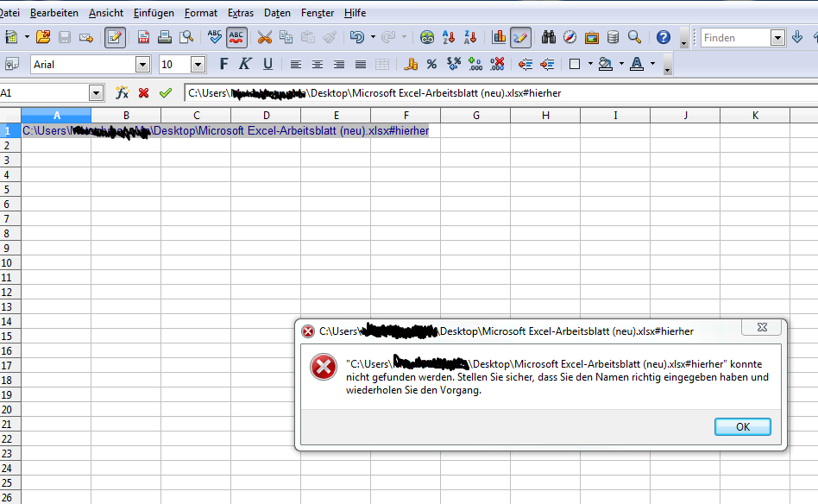Image resolution: width=818 pixels, height=504 pixels.
Task: Click the Export as PDF icon
Action: [x=143, y=37]
